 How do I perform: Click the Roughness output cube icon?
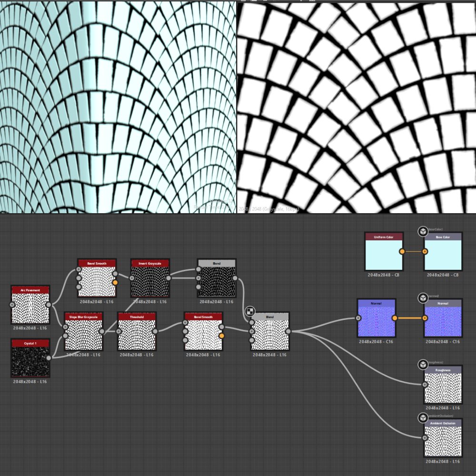[423, 364]
